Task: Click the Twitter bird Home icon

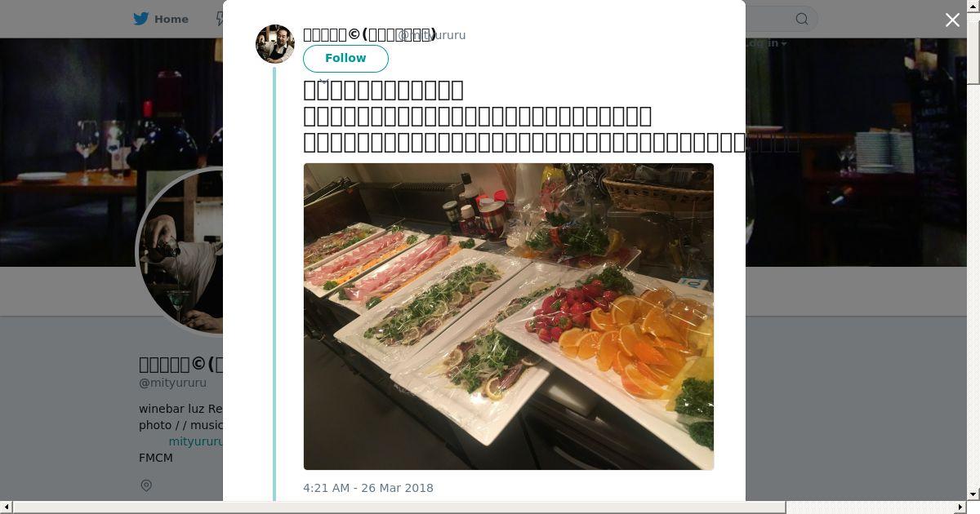Action: coord(141,19)
